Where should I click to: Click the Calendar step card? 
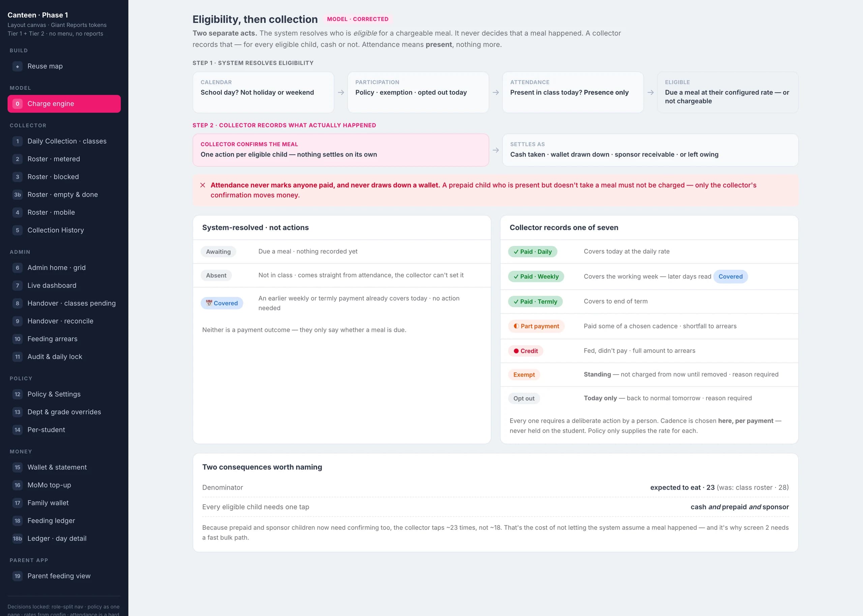pos(263,92)
